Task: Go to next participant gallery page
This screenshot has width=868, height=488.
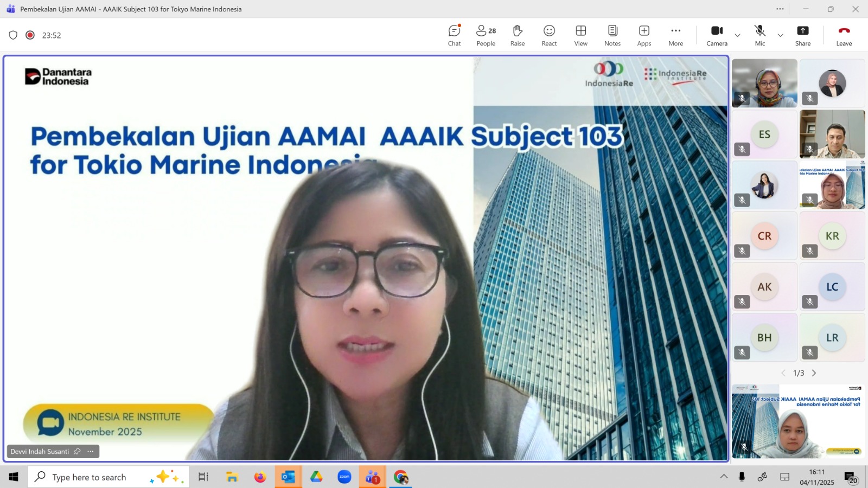Action: [814, 373]
